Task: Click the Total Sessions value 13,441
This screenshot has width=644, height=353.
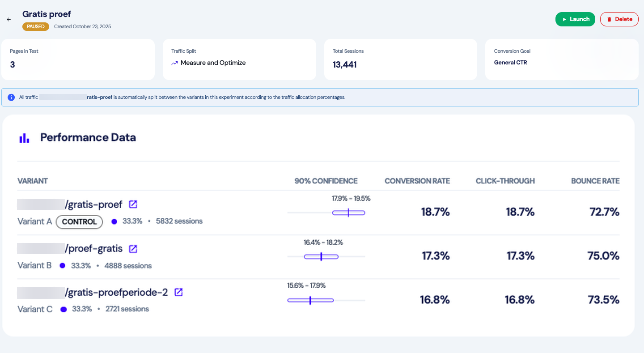Action: coord(344,64)
